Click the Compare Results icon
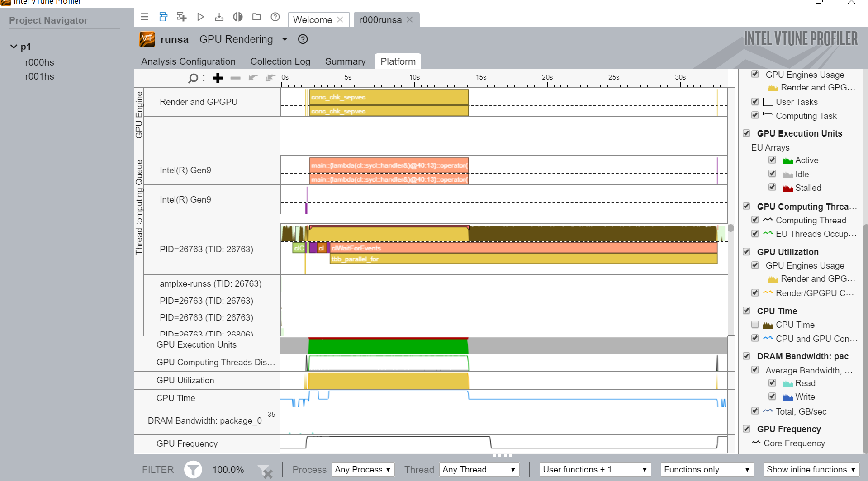This screenshot has height=481, width=868. point(237,17)
